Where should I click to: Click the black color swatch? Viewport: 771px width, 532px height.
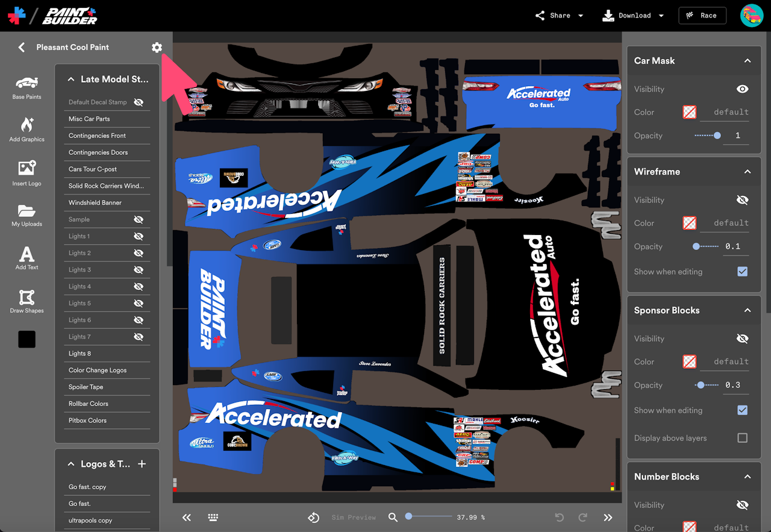pos(27,339)
